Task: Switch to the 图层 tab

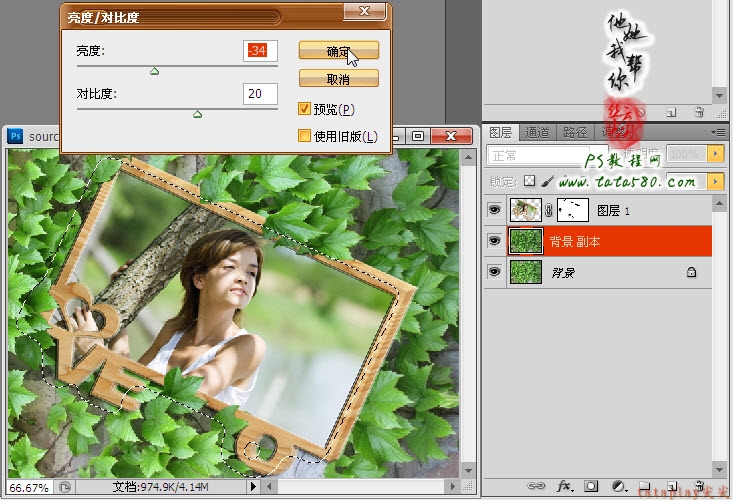Action: click(501, 133)
